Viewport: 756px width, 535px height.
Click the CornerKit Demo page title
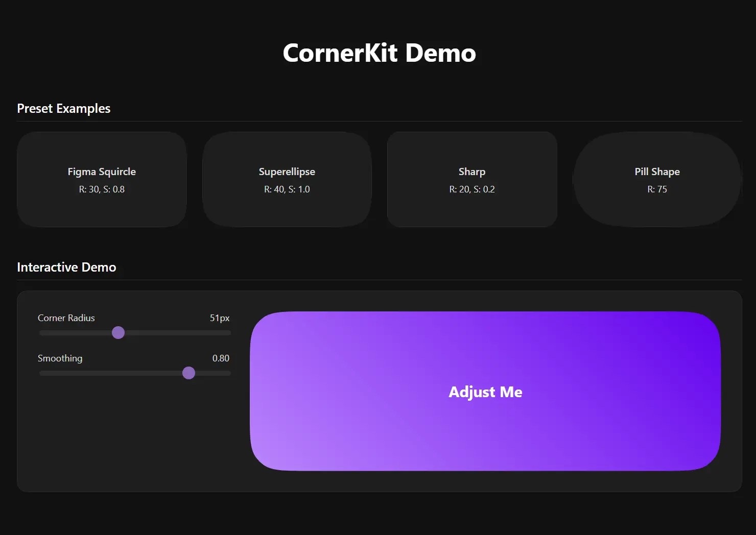379,53
